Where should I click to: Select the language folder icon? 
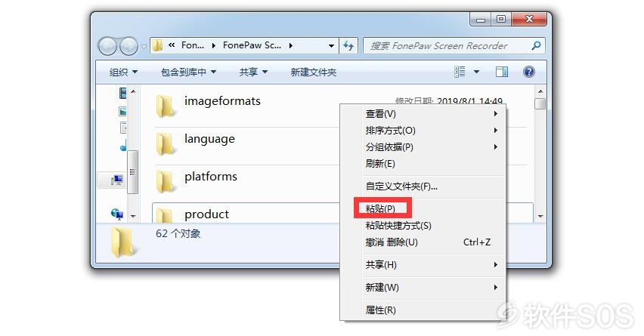point(165,143)
